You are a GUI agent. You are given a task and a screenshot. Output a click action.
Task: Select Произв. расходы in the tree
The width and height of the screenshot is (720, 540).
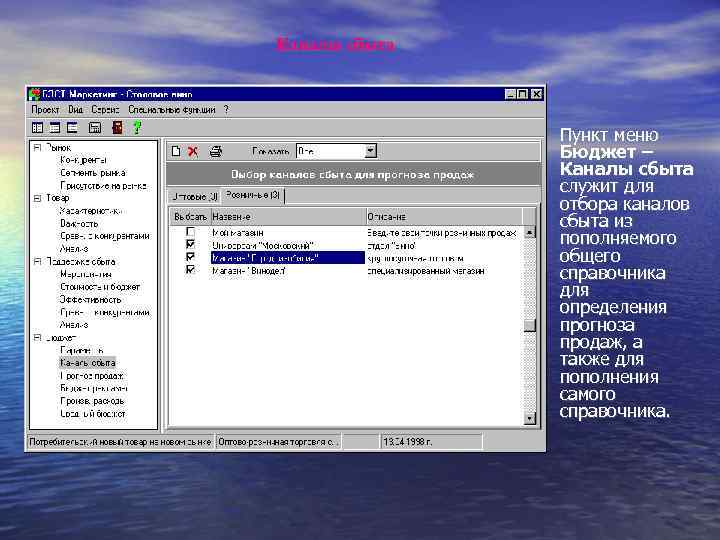pyautogui.click(x=92, y=401)
